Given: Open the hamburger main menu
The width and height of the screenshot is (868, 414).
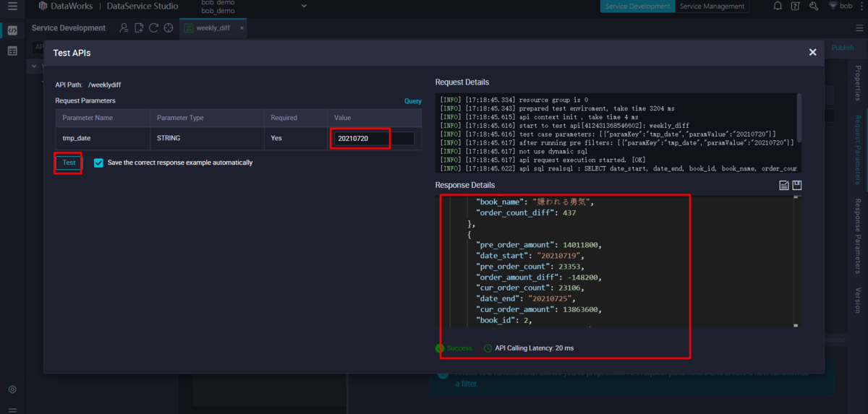Looking at the screenshot, I should coord(12,7).
